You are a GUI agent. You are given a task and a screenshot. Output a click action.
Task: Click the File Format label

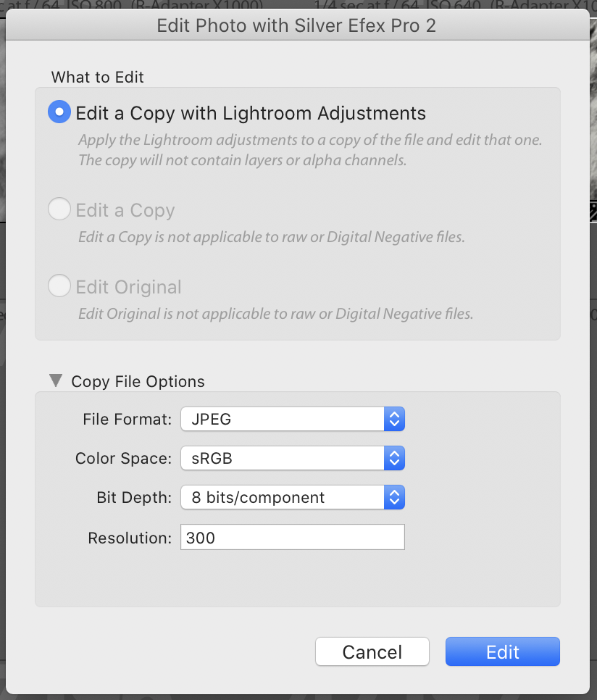point(128,419)
